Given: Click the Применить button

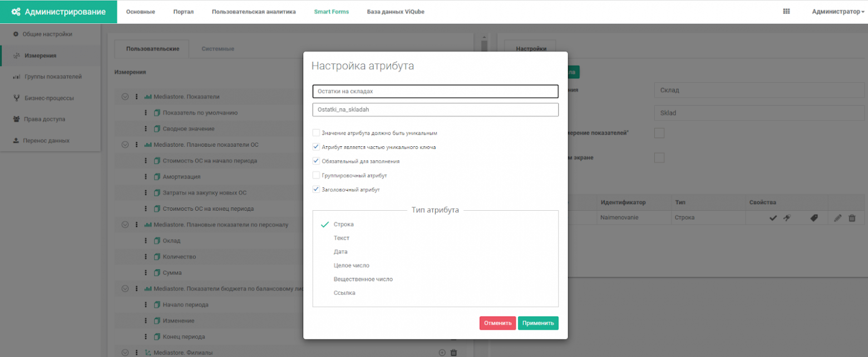Looking at the screenshot, I should pyautogui.click(x=538, y=323).
